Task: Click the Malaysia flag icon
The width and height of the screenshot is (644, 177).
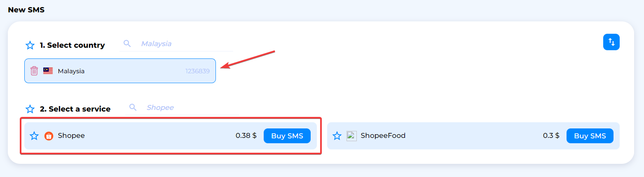Action: [48, 71]
